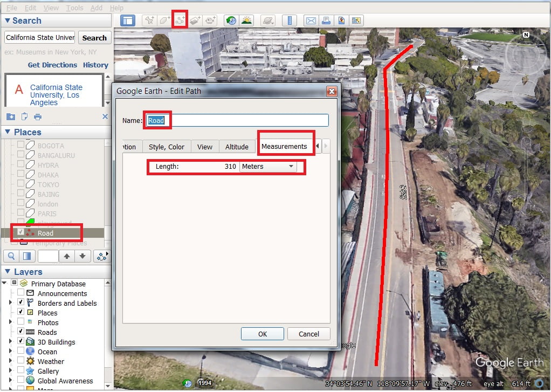Uncheck the Road path checkbox
The height and width of the screenshot is (392, 551).
pos(20,232)
